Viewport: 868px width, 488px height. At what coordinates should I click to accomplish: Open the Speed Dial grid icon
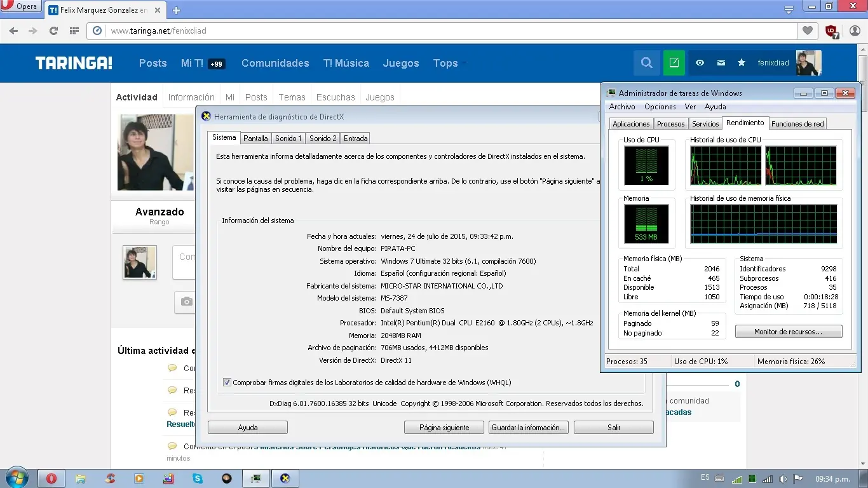[74, 30]
